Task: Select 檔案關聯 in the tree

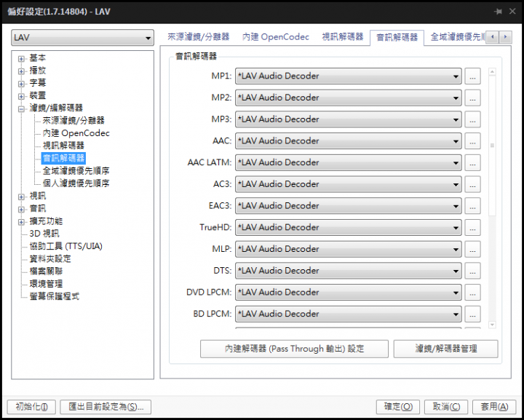Action: (46, 272)
